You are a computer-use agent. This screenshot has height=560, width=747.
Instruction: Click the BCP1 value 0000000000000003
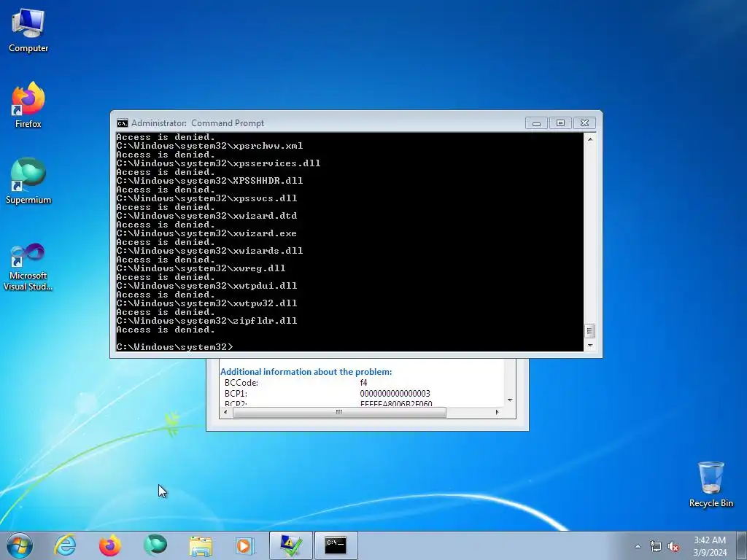(395, 394)
